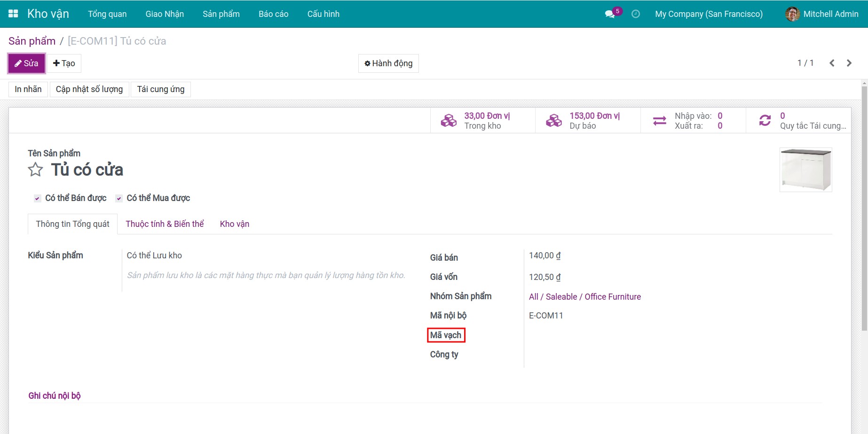Viewport: 868px width, 434px height.
Task: Click the In nhãn button
Action: pyautogui.click(x=28, y=89)
